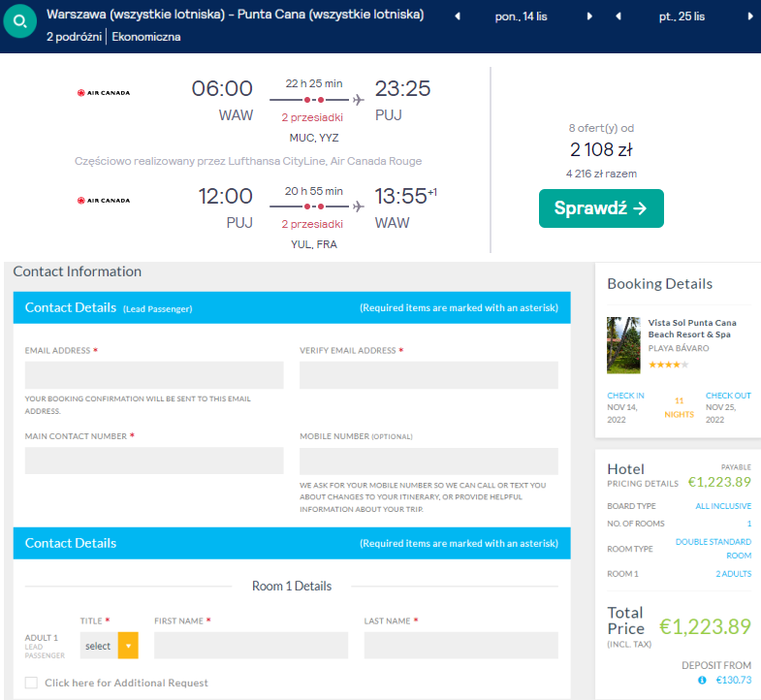Click outbound '2 przesiadki' stops label

(x=312, y=117)
